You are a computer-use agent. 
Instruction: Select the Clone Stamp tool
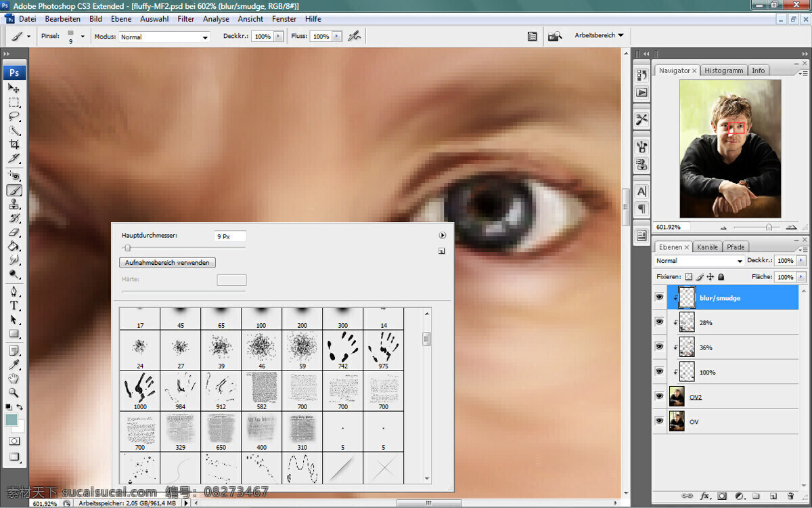coord(14,205)
